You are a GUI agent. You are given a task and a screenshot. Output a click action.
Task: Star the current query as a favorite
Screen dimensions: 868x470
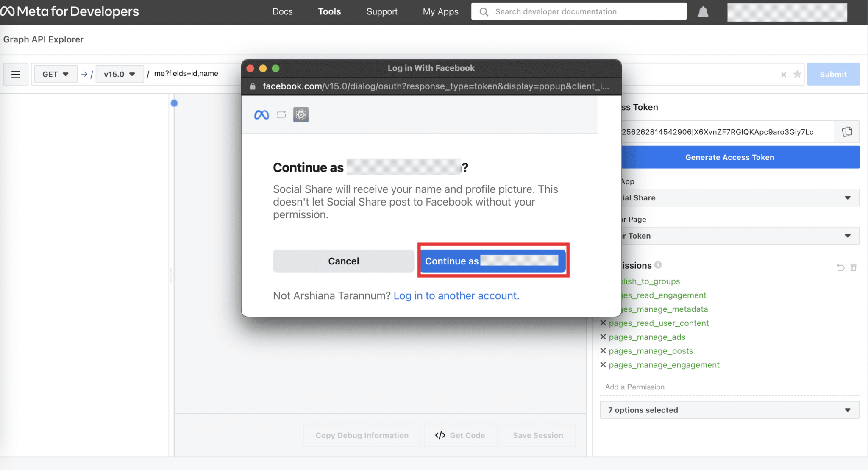(x=797, y=74)
